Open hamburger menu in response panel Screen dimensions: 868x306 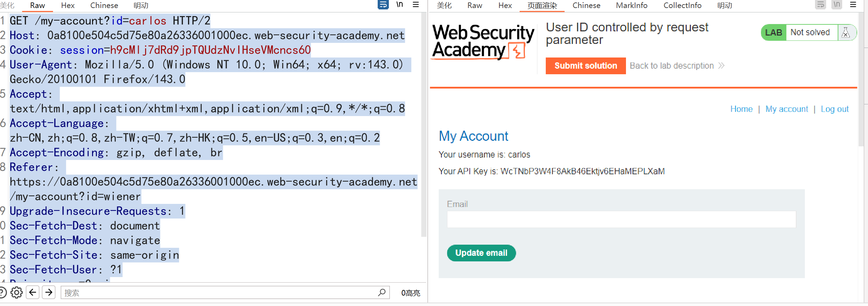tap(853, 5)
